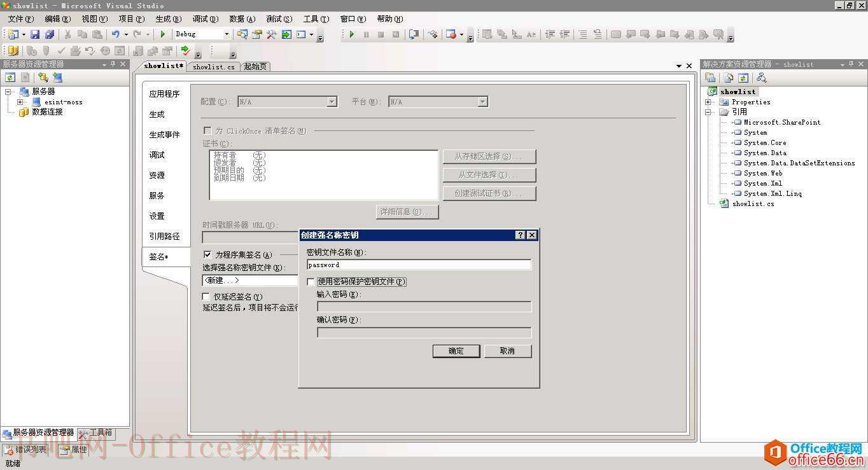Click the Break All pause icon
868x470 pixels.
coord(366,34)
